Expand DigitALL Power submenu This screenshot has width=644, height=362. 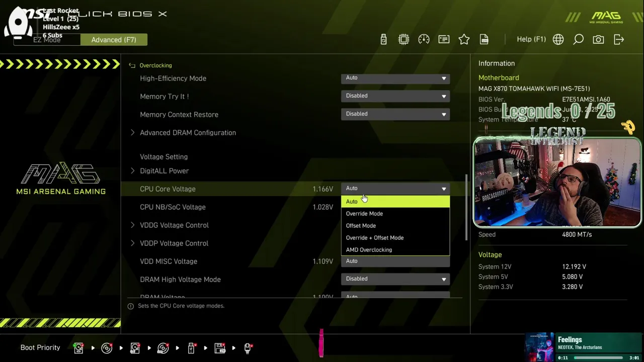(133, 171)
